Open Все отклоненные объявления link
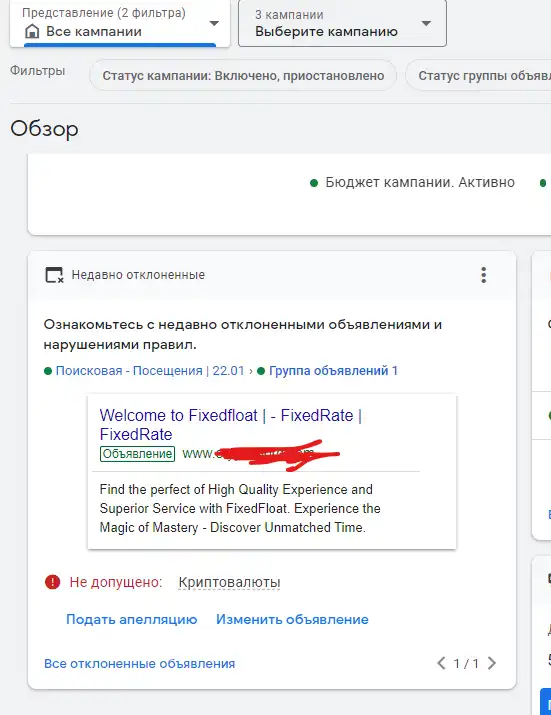The height and width of the screenshot is (715, 551). coord(140,663)
